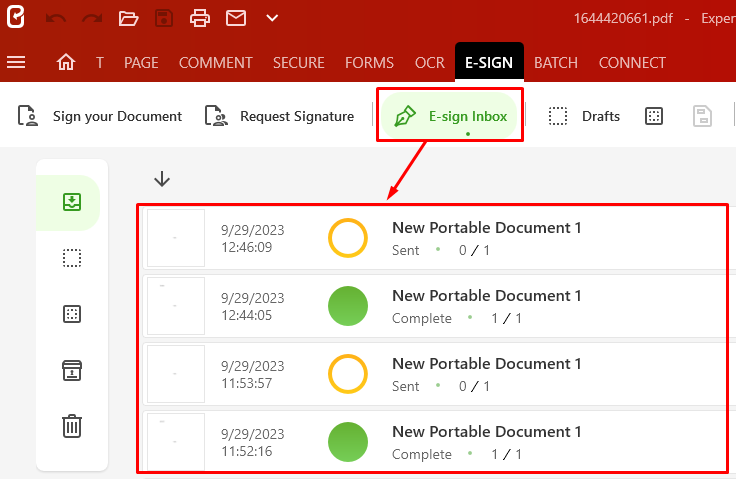The image size is (736, 479).
Task: Redo the last action
Action: 92,18
